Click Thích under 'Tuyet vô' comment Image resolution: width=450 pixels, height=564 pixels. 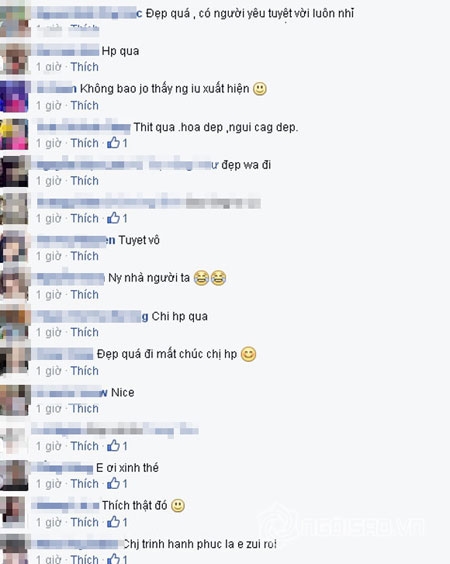coord(85,256)
